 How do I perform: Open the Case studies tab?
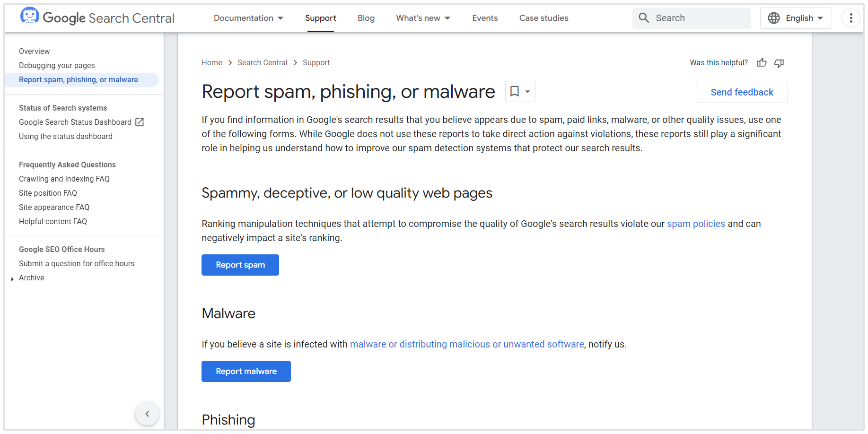[544, 18]
